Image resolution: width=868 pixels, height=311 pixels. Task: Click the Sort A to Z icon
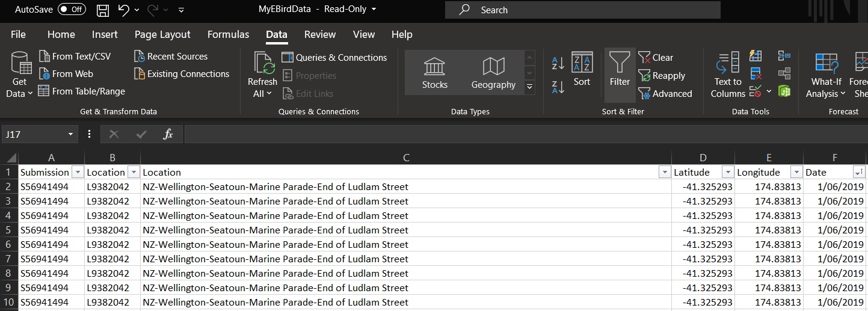tap(558, 63)
